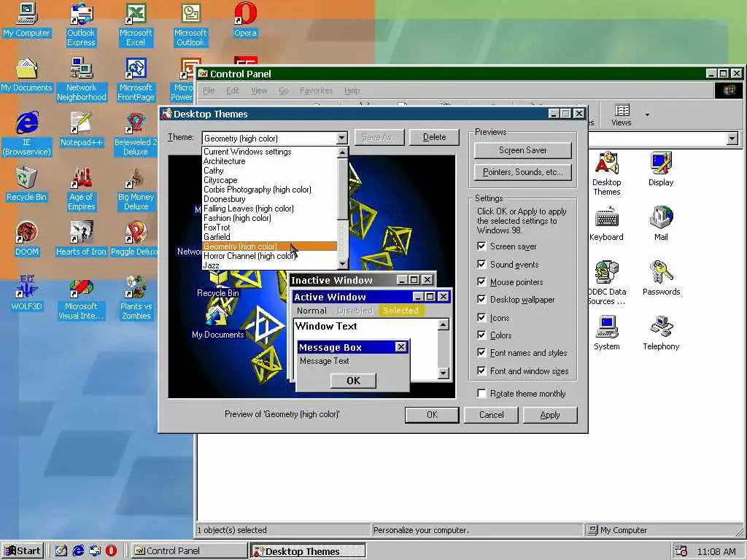
Task: Preview the Screen Saver
Action: click(x=522, y=150)
